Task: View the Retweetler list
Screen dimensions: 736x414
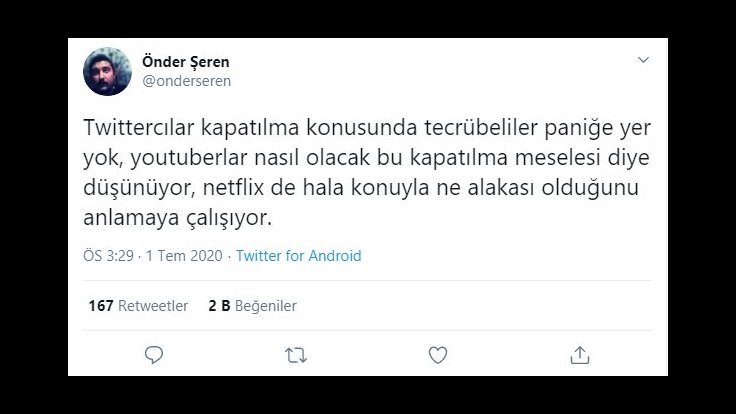Action: [x=153, y=306]
